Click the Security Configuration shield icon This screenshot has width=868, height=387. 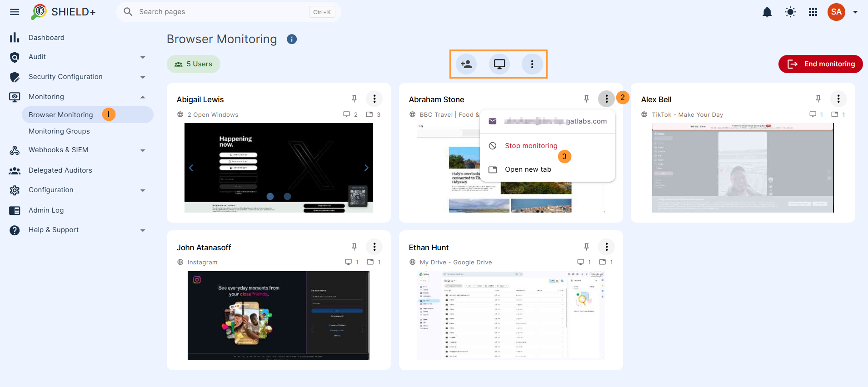click(x=15, y=77)
